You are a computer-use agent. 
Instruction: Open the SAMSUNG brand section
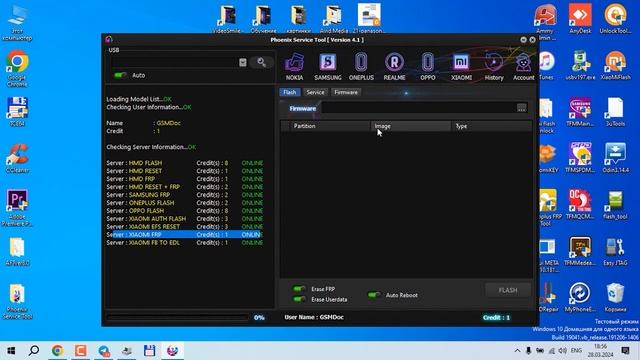328,67
